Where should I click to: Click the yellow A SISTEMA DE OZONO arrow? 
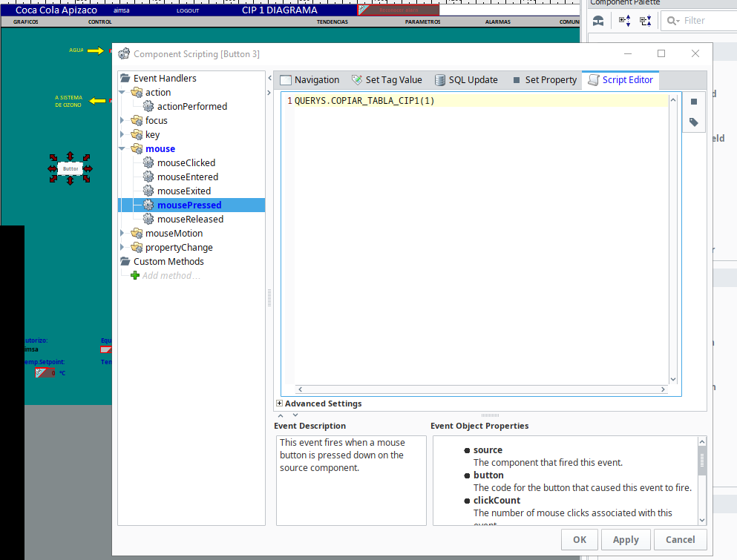(97, 101)
